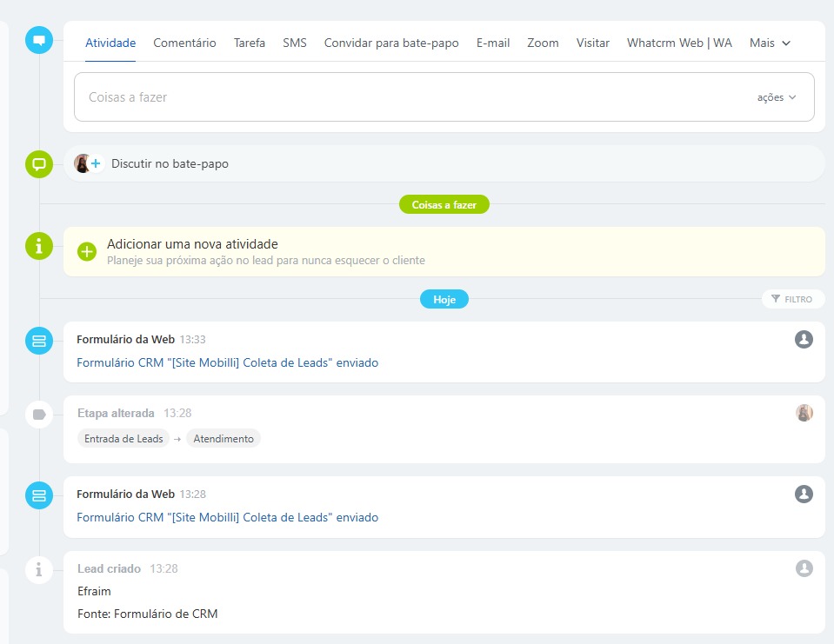Screen dimensions: 834x644
Task: Open the 13:33 Formulário CRM enviado link
Action: tap(228, 362)
